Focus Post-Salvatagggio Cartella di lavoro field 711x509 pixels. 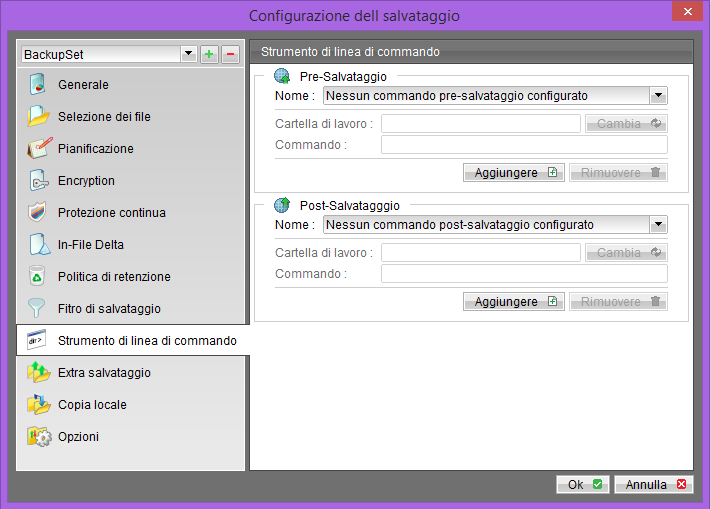pos(481,252)
